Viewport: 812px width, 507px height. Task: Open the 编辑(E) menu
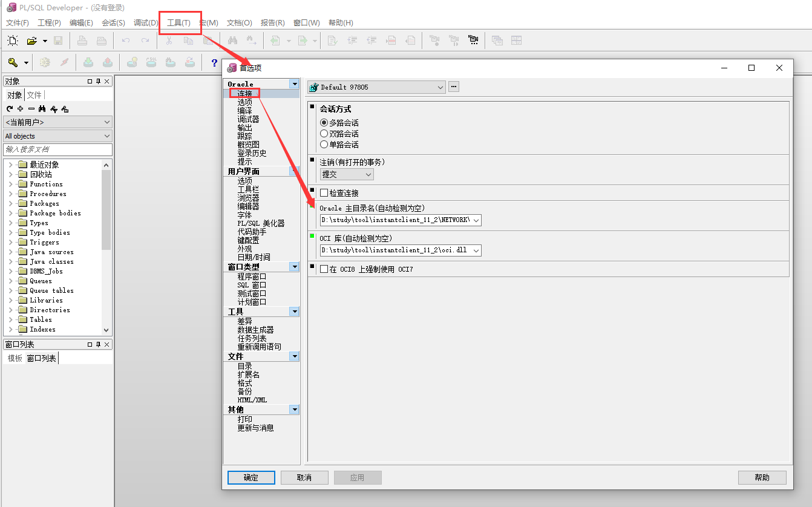click(81, 23)
